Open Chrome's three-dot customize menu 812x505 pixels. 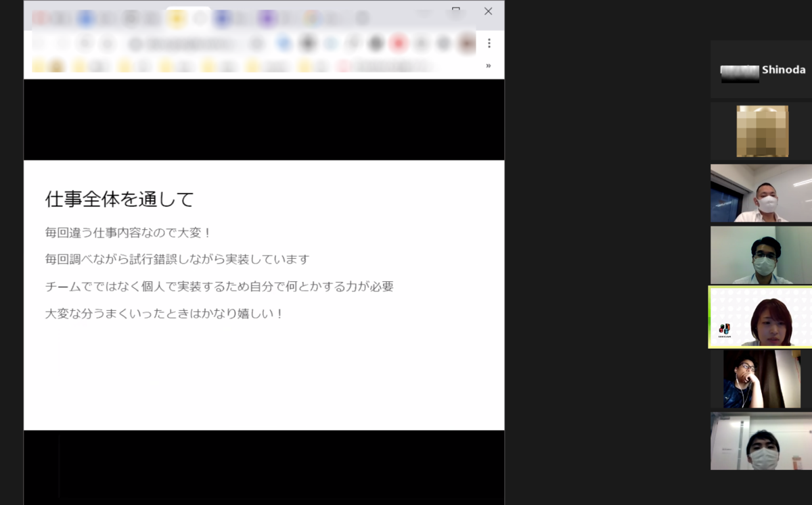point(489,42)
